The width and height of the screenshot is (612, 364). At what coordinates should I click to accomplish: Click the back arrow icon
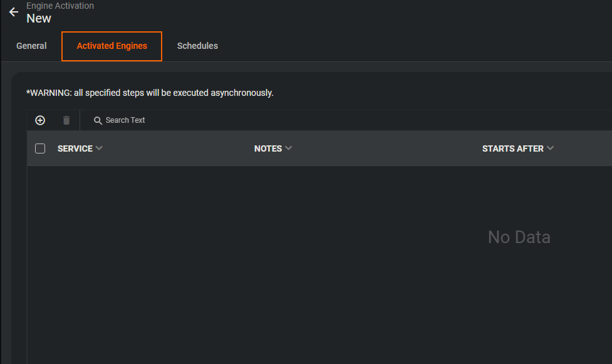[x=13, y=12]
